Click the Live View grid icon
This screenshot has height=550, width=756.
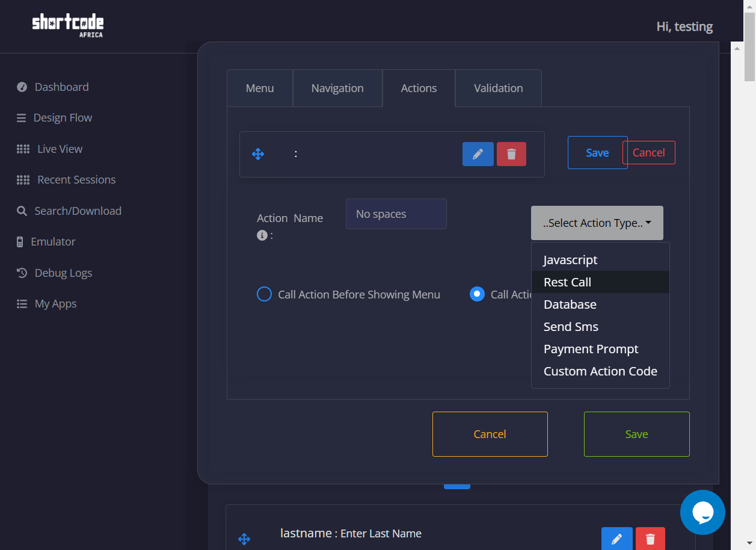[23, 149]
